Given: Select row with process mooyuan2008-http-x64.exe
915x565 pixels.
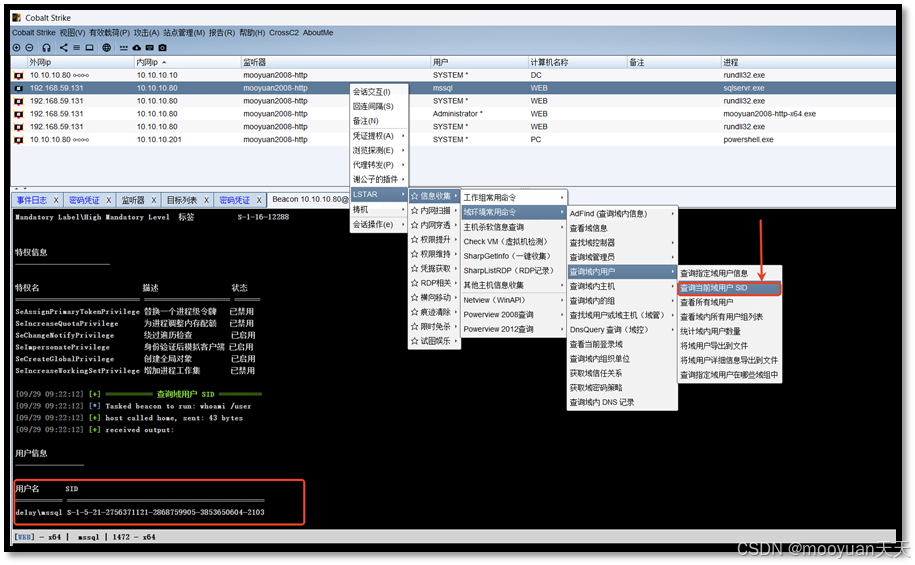Looking at the screenshot, I should [x=453, y=114].
